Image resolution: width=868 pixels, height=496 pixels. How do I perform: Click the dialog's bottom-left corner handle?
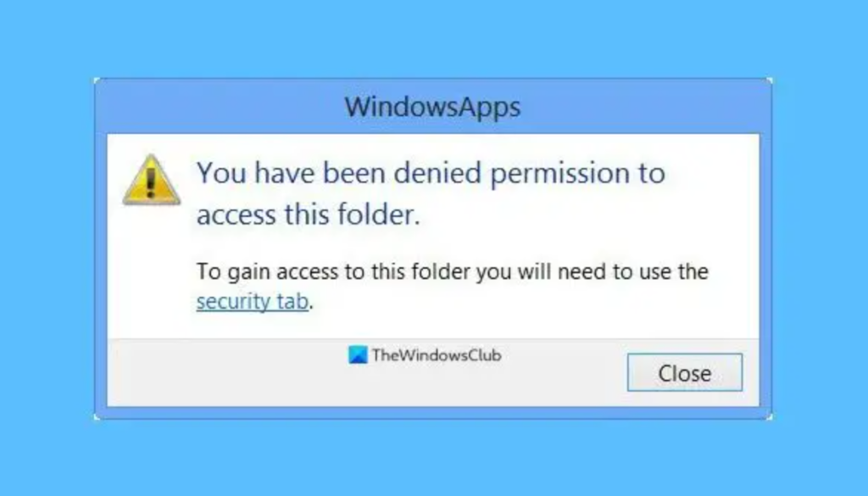click(x=96, y=417)
